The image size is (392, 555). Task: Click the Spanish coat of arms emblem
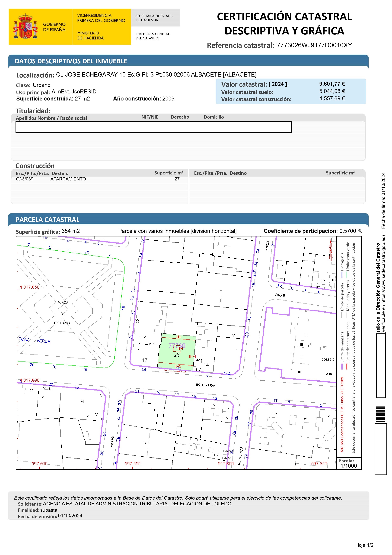[x=25, y=26]
